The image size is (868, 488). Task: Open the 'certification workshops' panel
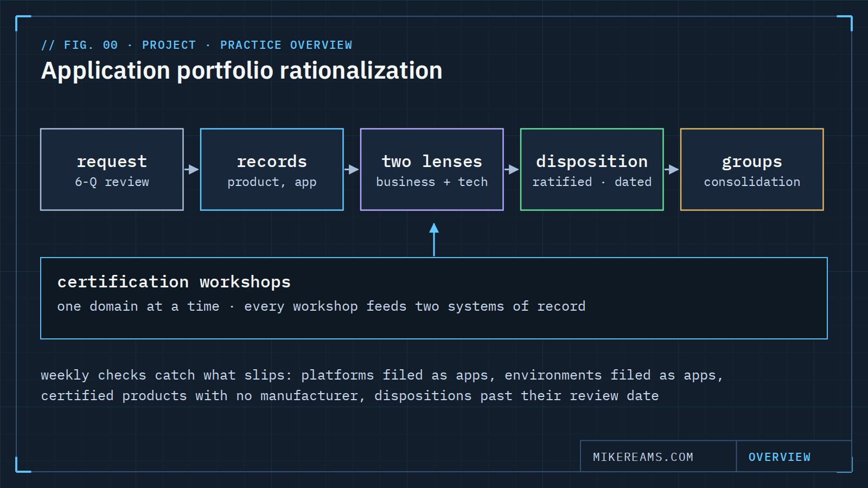pos(434,298)
